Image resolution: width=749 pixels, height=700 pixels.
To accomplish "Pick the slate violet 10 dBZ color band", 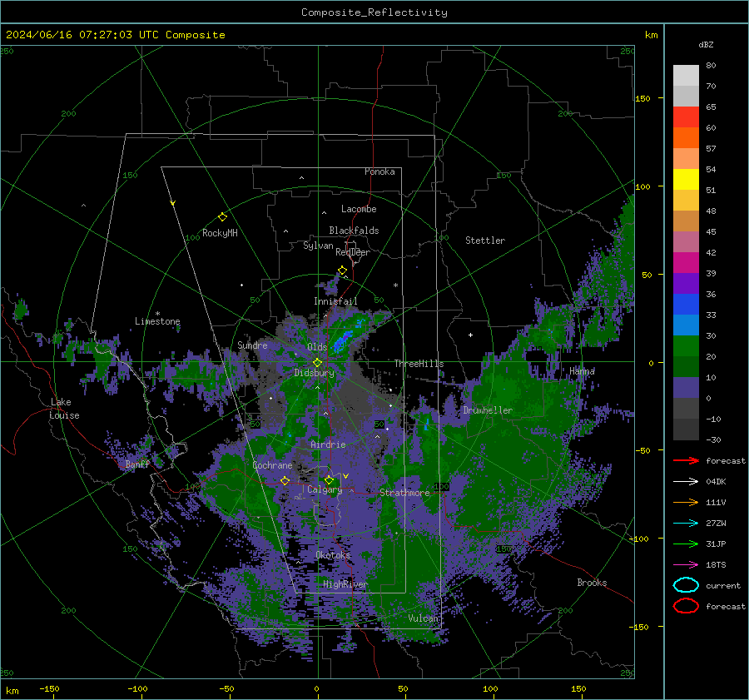I will click(686, 388).
